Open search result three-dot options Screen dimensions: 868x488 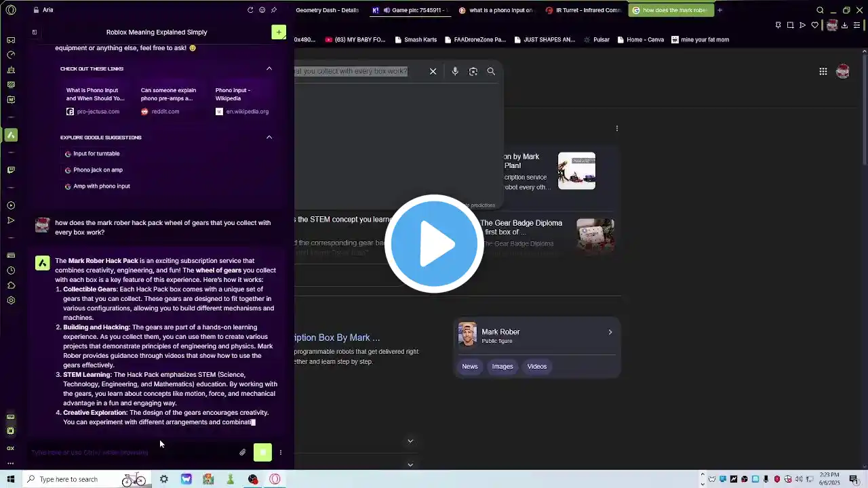pos(617,128)
